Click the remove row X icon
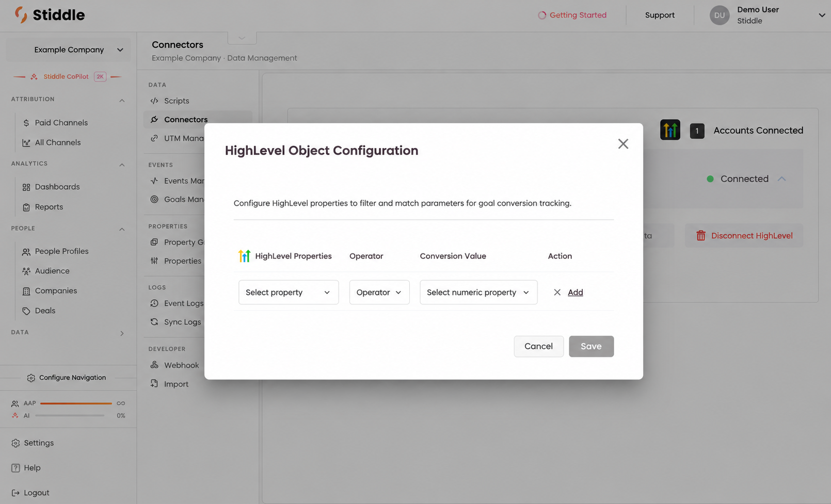Screen dimensions: 831x504 [x=557, y=292]
